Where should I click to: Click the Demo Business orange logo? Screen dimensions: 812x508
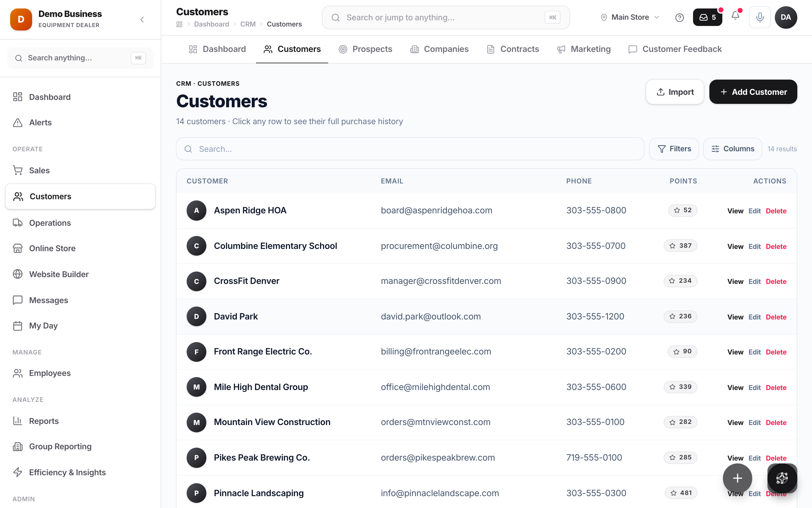pyautogui.click(x=21, y=19)
